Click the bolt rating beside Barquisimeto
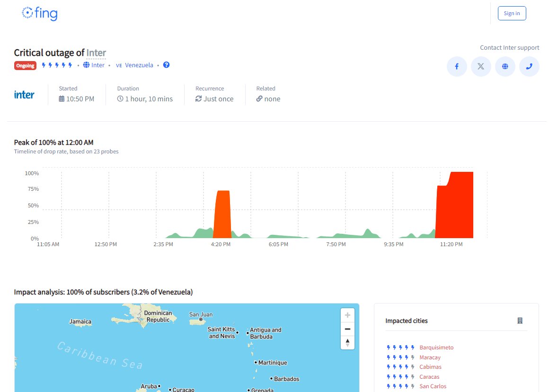The height and width of the screenshot is (392, 549). 400,347
